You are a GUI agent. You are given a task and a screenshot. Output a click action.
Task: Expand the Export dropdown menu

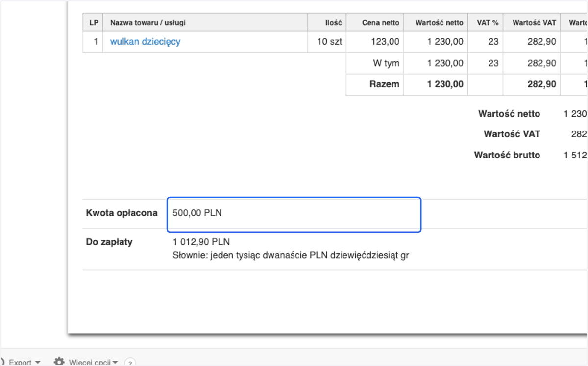click(24, 362)
